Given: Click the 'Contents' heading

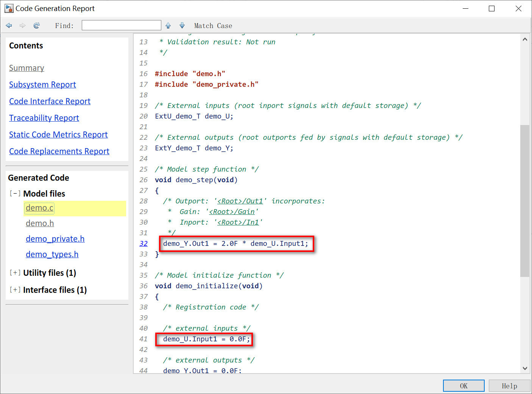Looking at the screenshot, I should [x=26, y=46].
